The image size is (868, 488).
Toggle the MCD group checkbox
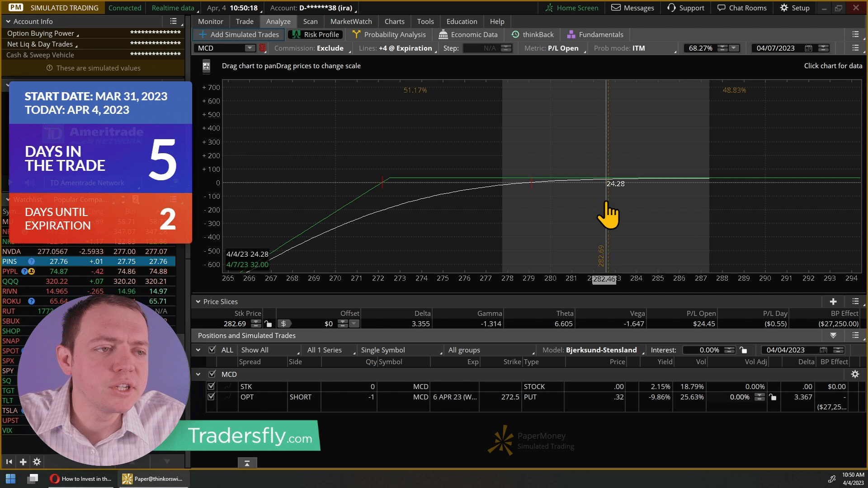[212, 374]
